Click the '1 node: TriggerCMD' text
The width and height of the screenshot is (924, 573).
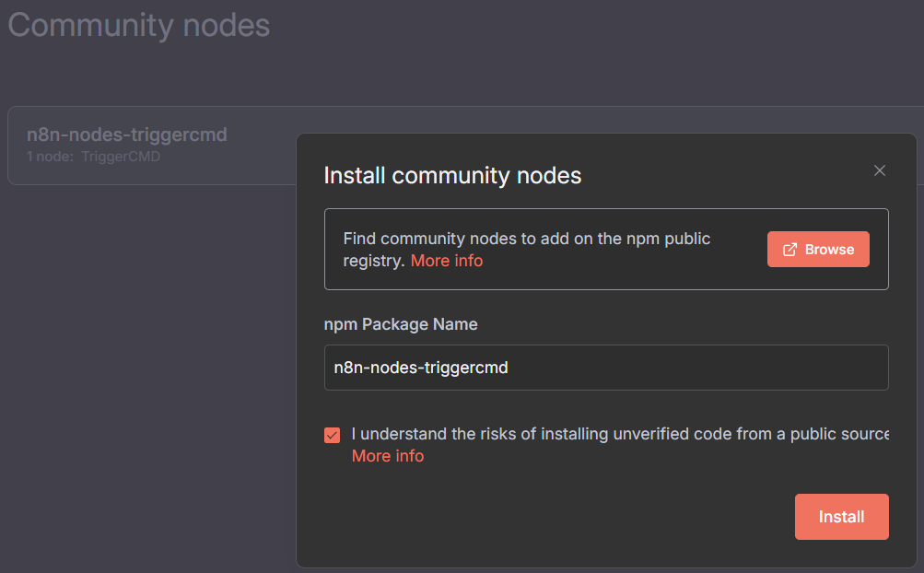click(x=94, y=157)
